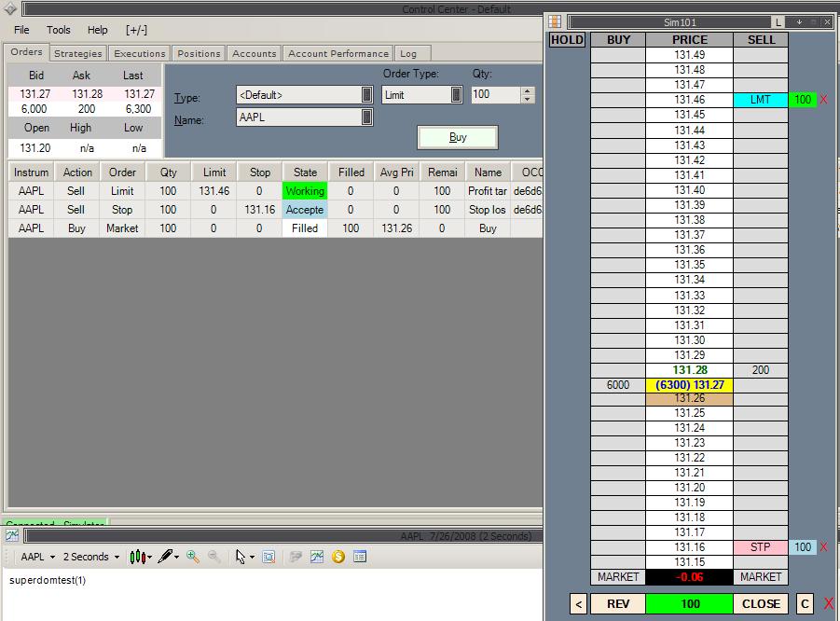Click the < button beside REV

[579, 604]
